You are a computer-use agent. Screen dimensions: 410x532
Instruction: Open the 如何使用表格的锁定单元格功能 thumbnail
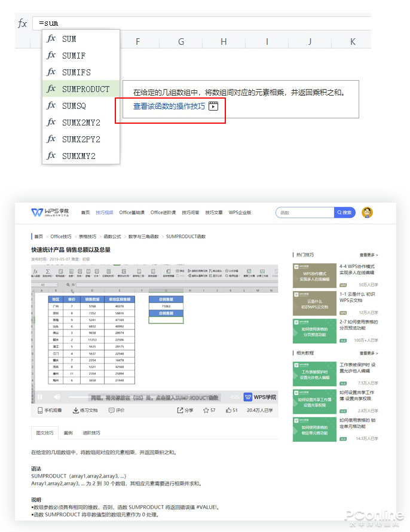click(x=314, y=430)
